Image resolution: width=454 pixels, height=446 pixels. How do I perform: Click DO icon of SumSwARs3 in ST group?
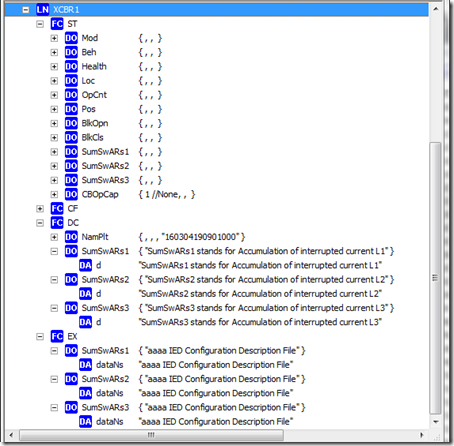(x=71, y=180)
